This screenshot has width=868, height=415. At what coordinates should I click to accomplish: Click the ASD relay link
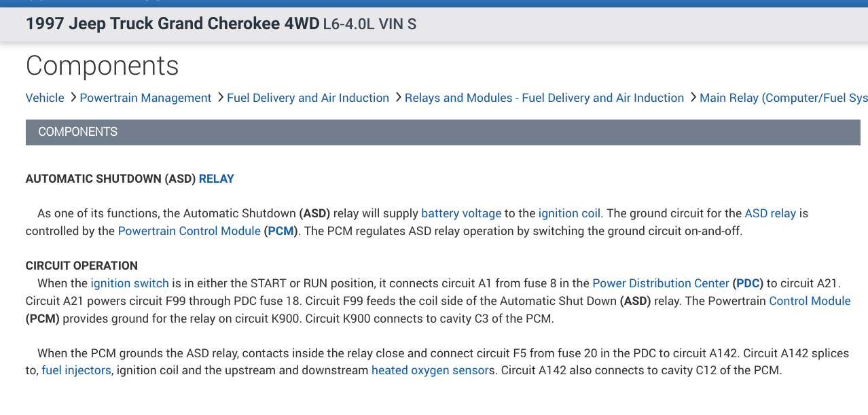[770, 213]
